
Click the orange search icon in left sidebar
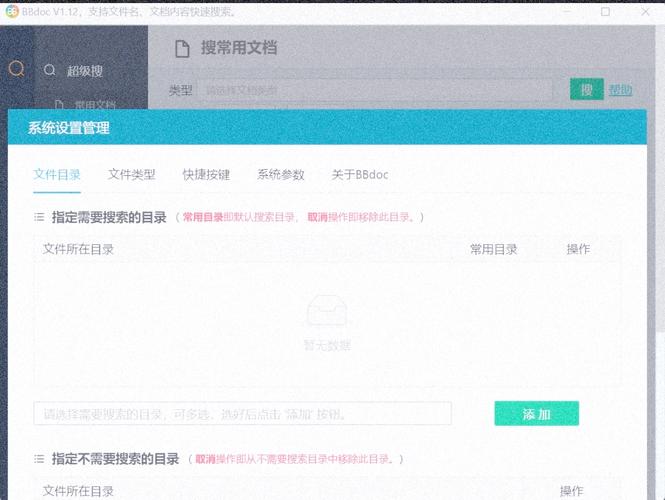coord(17,68)
